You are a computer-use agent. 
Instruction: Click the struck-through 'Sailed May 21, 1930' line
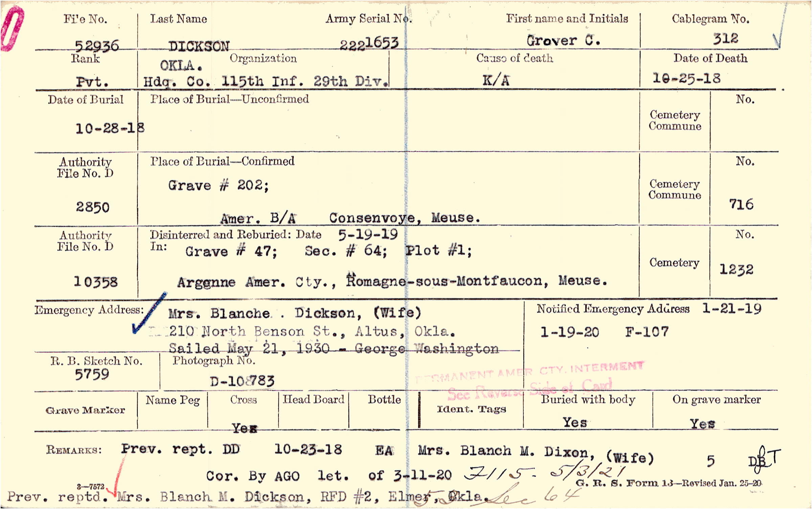coord(333,349)
